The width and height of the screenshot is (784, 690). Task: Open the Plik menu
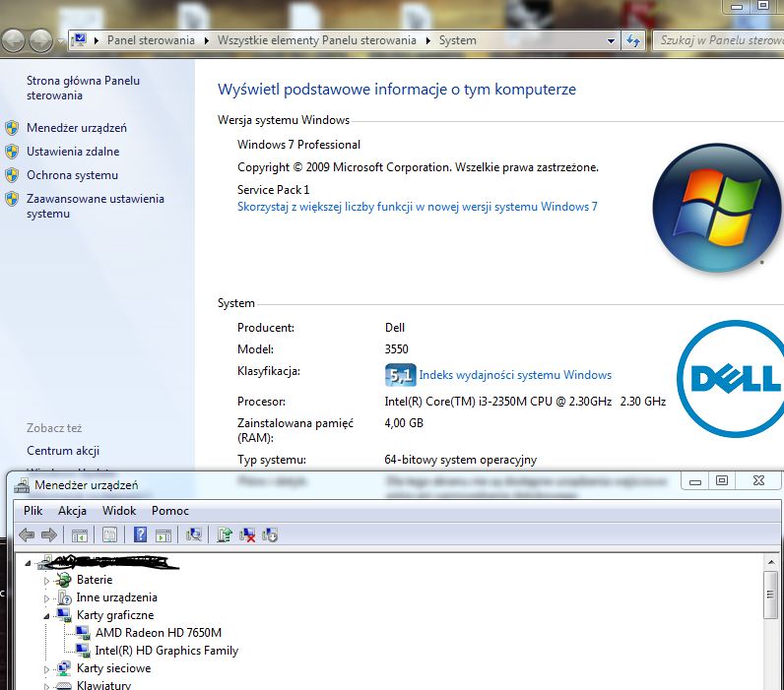pyautogui.click(x=33, y=511)
